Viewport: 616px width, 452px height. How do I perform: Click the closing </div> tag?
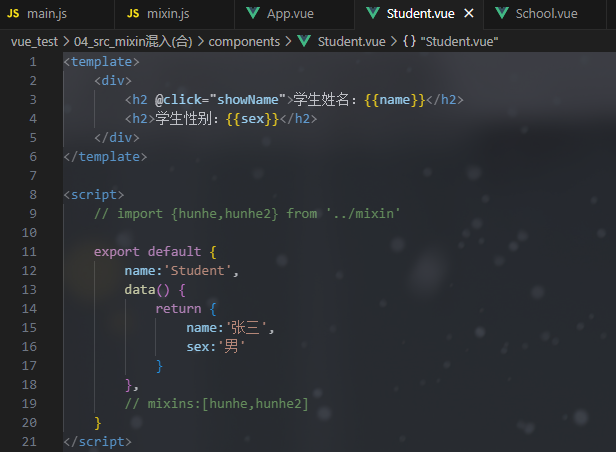click(117, 138)
